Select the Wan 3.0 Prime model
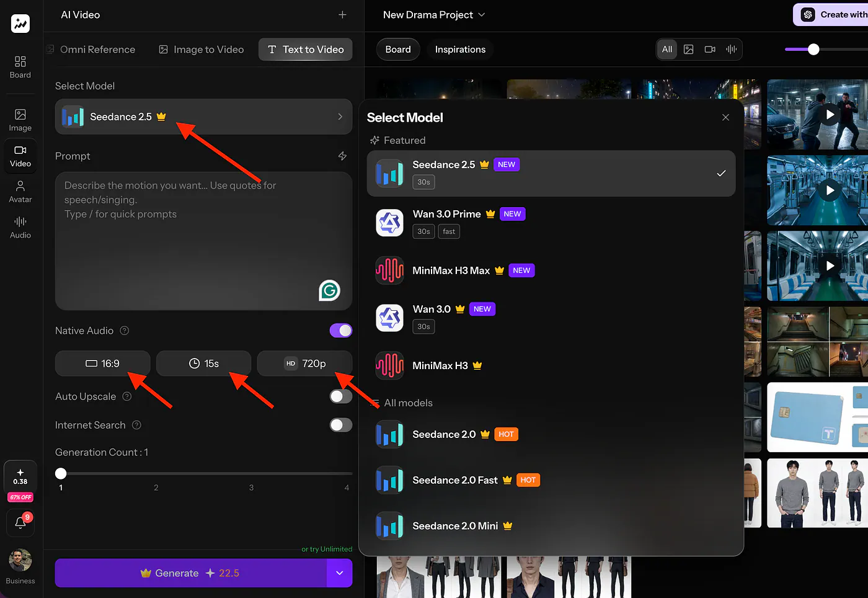The height and width of the screenshot is (598, 868). 551,223
